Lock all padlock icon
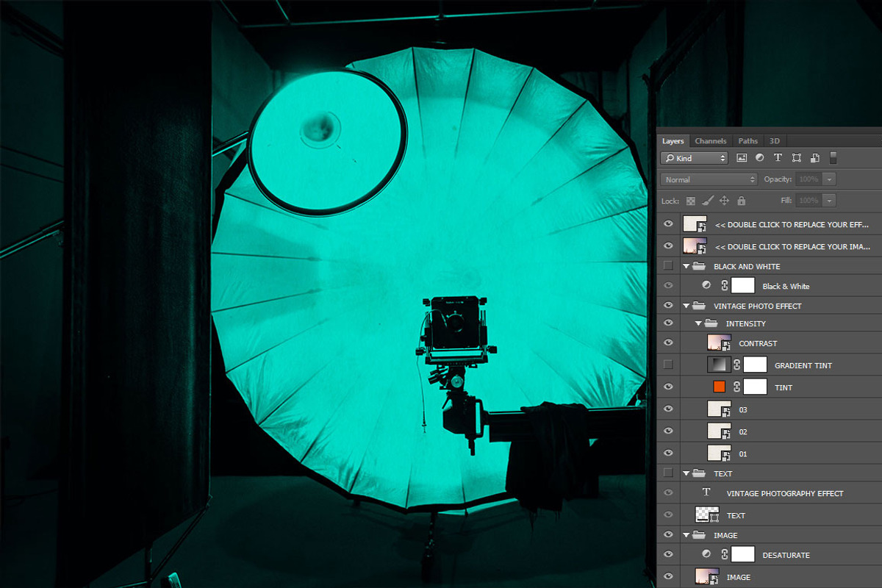Image resolution: width=882 pixels, height=588 pixels. (x=741, y=201)
